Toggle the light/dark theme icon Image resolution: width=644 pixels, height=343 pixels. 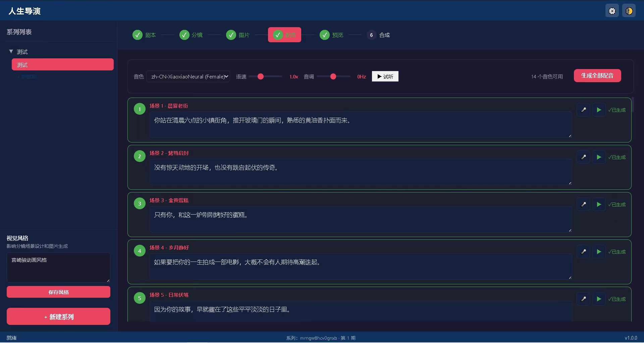tap(629, 11)
